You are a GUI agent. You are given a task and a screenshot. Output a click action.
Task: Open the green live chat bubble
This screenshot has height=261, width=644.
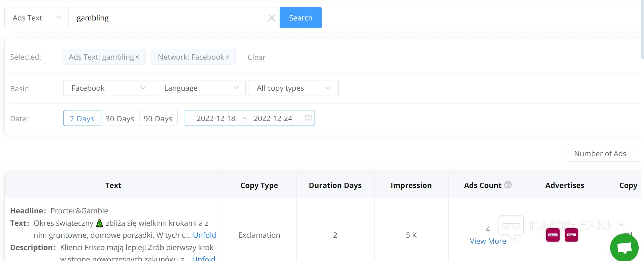(x=624, y=248)
